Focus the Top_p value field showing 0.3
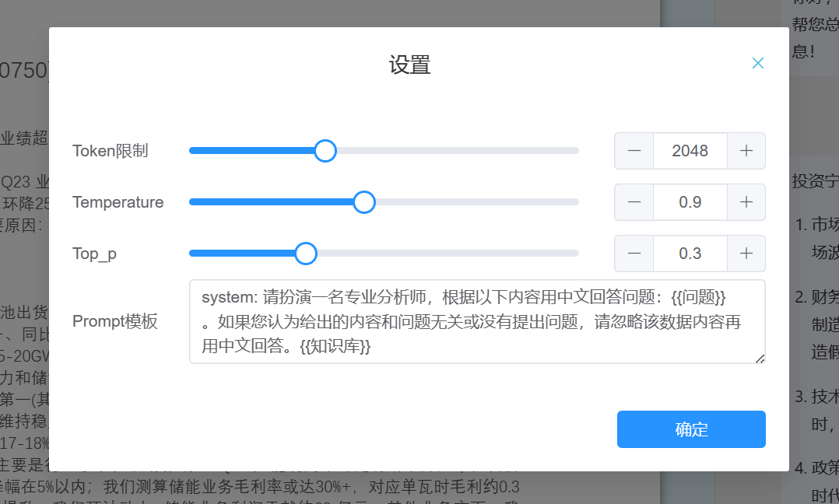The image size is (839, 504). click(x=690, y=254)
